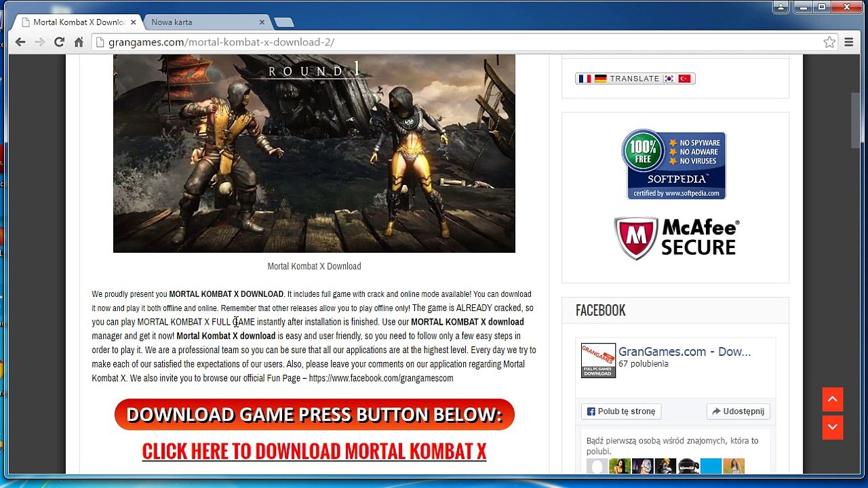
Task: Choose the Korean flag translation
Action: [x=669, y=79]
